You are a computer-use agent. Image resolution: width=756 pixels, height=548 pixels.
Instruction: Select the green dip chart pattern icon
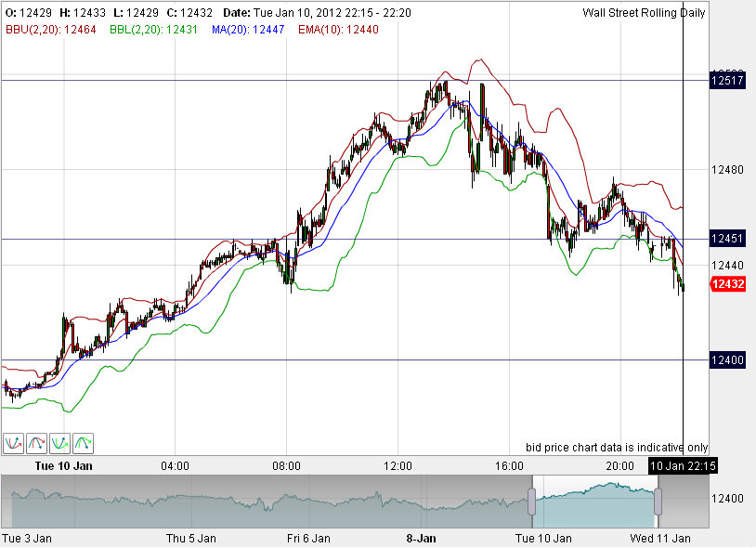click(59, 443)
